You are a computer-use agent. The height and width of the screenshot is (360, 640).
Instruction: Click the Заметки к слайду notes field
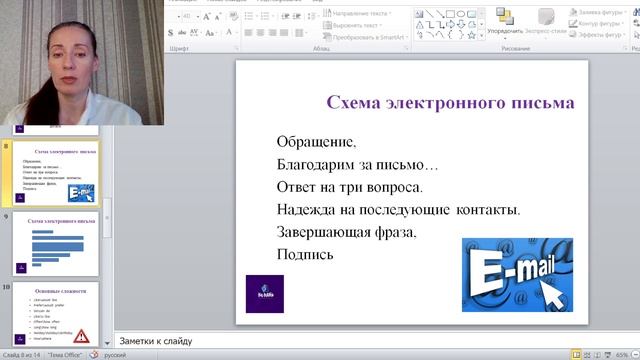coord(378,341)
